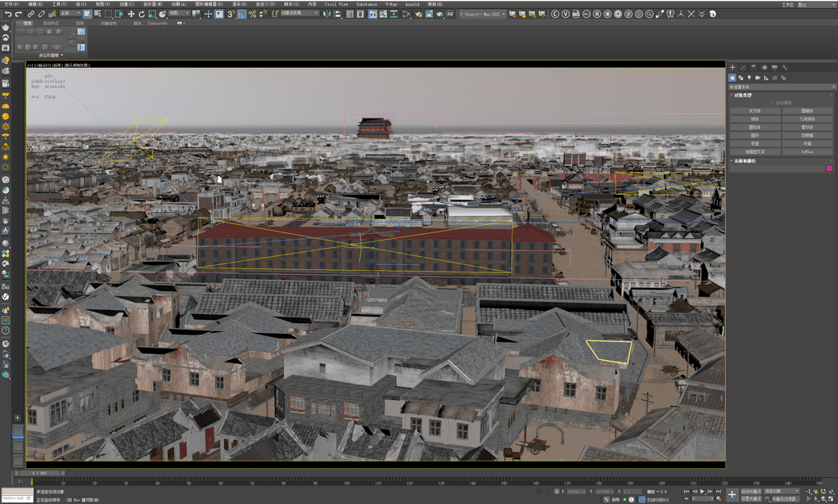Image resolution: width=838 pixels, height=504 pixels.
Task: Open the 标准基本体 primitives dropdown
Action: [x=782, y=87]
